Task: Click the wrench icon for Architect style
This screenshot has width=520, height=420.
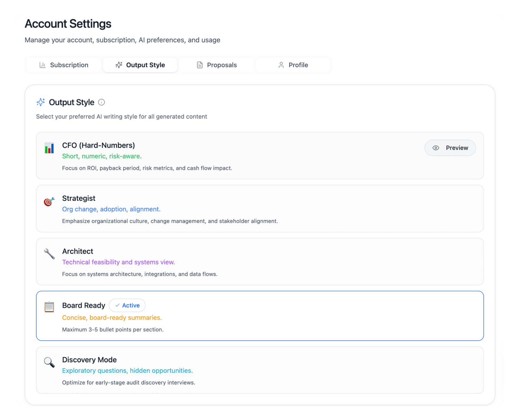Action: tap(49, 254)
